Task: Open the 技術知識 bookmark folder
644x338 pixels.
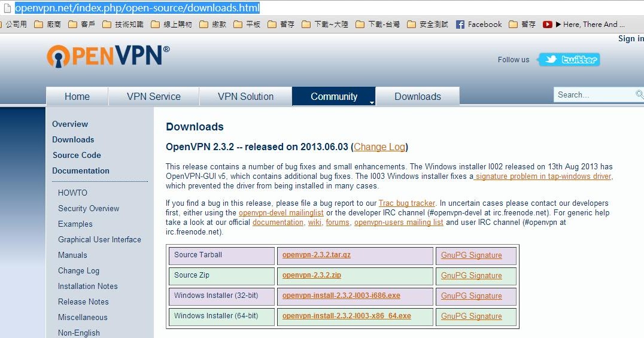Action: tap(123, 25)
